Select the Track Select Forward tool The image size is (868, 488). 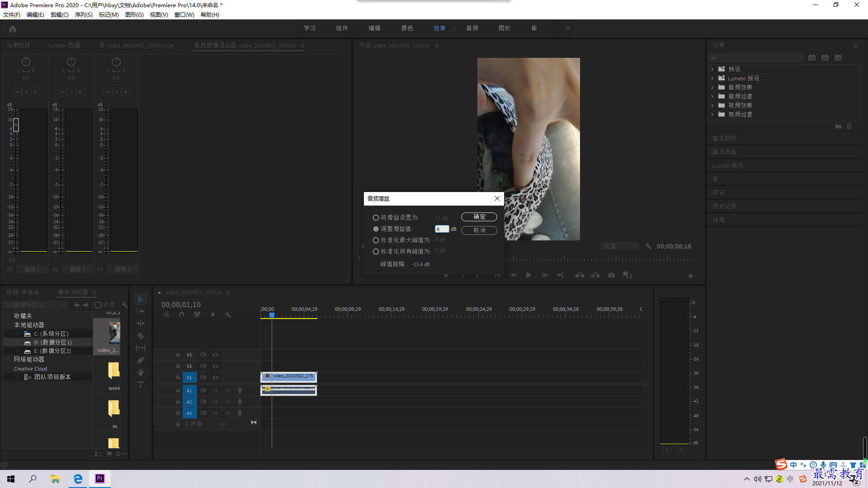pyautogui.click(x=141, y=311)
